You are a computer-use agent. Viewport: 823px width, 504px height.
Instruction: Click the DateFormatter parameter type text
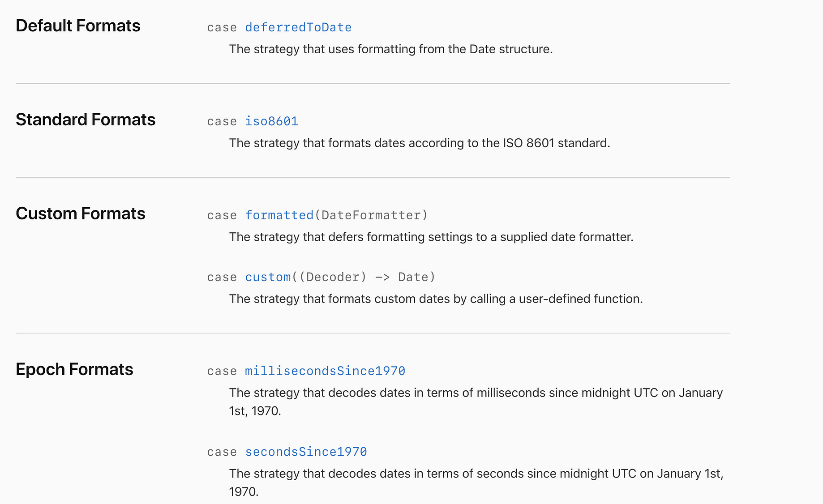(371, 215)
